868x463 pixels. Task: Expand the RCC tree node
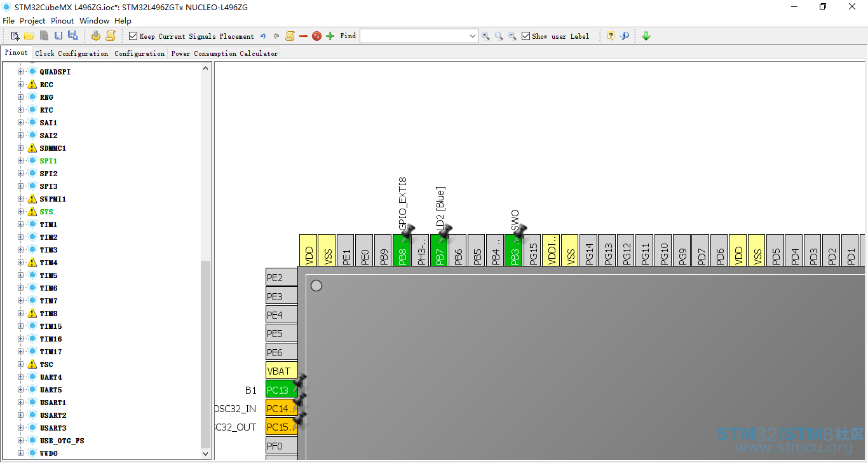(21, 85)
